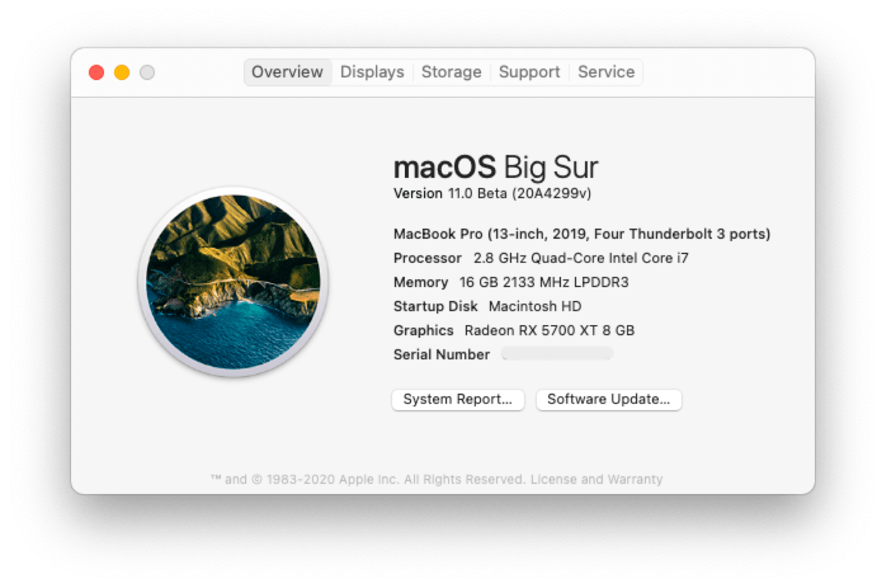Open the Service tab
The image size is (887, 588).
[x=605, y=72]
